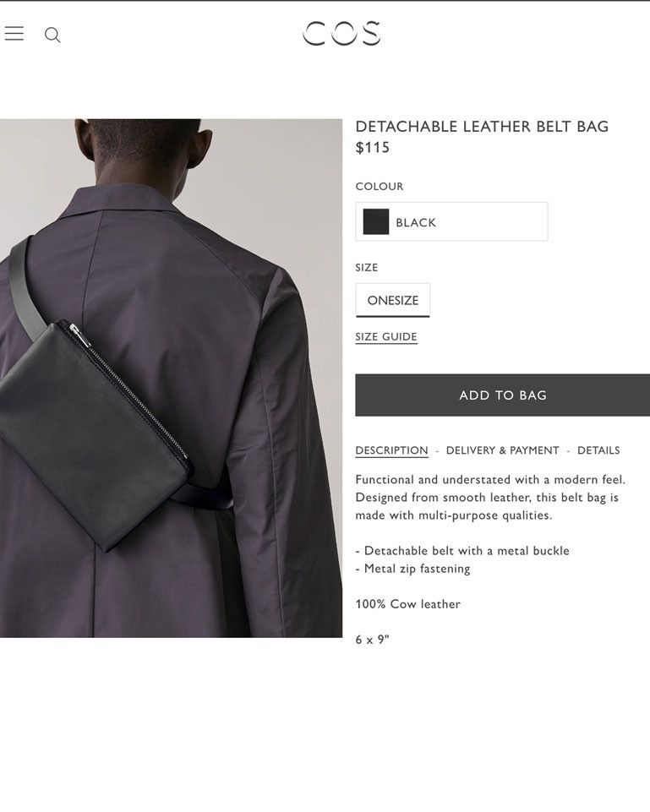The image size is (650, 812).
Task: Click the SIZE label heading
Action: (366, 268)
